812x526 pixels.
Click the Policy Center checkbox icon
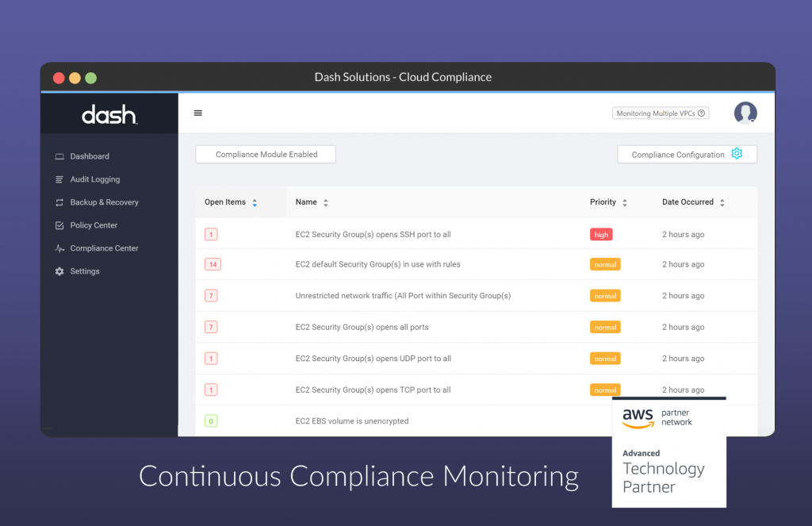point(59,225)
